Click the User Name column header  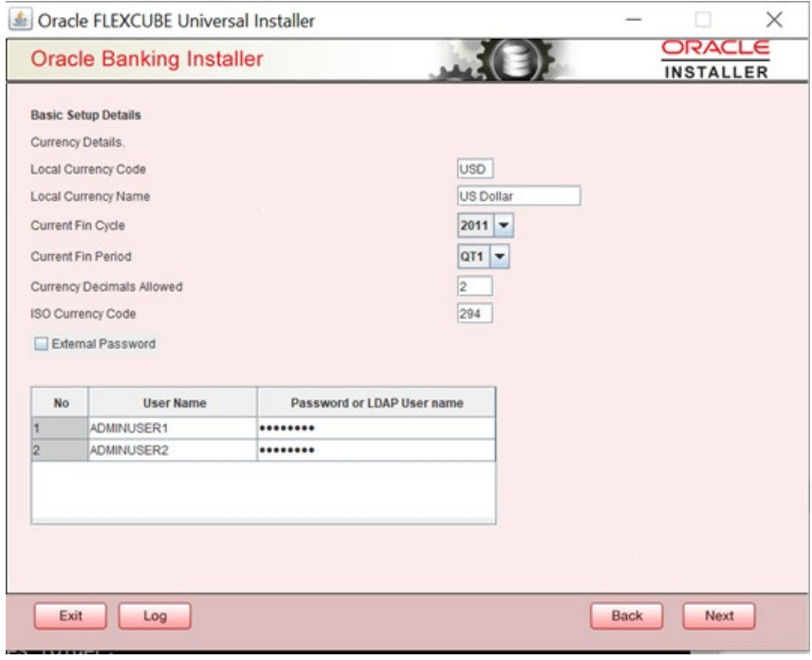pyautogui.click(x=173, y=403)
